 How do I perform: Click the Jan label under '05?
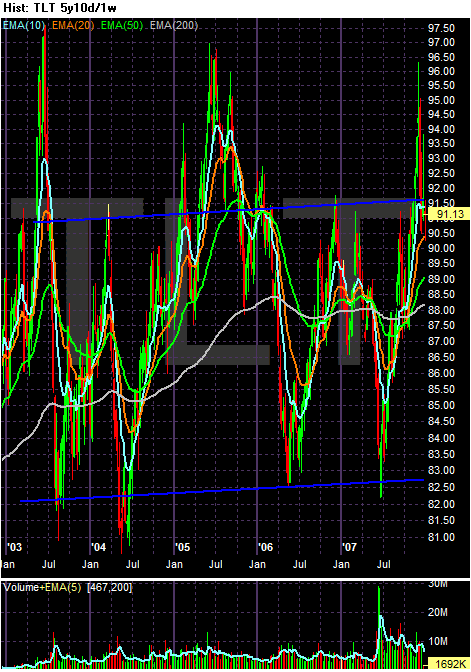click(x=174, y=564)
